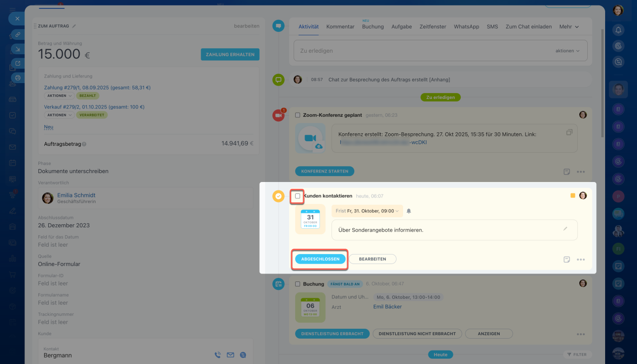637x364 pixels.
Task: Click the yellow color marker on task
Action: [x=573, y=196]
